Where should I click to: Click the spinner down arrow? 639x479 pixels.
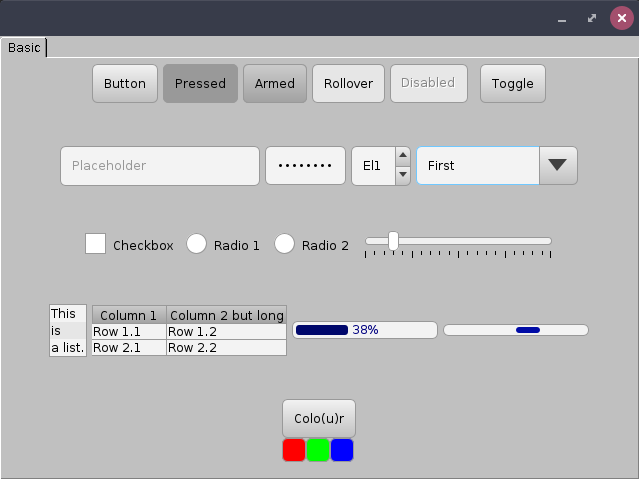pos(403,175)
